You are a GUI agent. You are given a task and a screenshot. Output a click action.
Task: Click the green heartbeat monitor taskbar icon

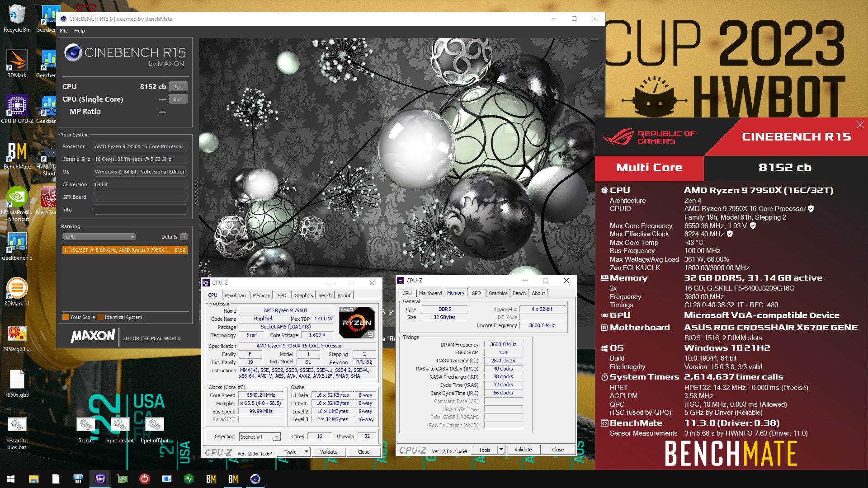coord(189,479)
